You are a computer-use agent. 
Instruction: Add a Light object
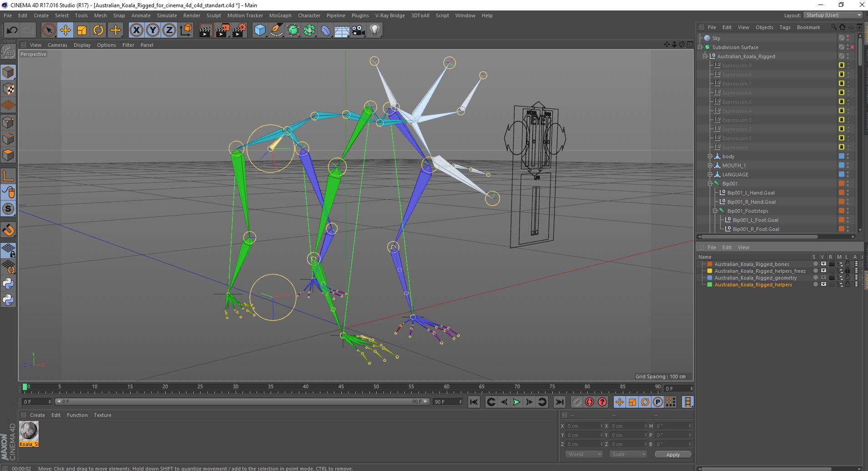point(374,30)
